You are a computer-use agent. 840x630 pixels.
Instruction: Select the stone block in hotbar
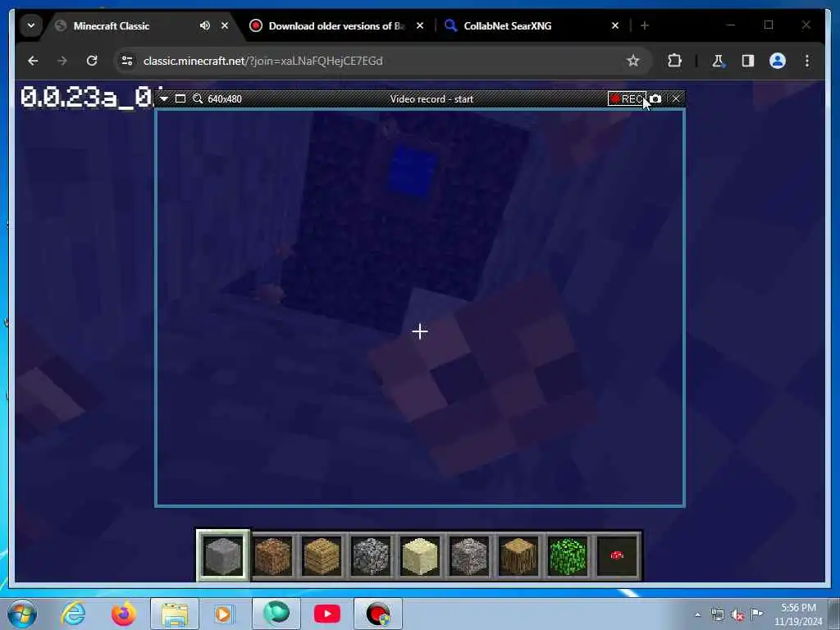point(222,555)
